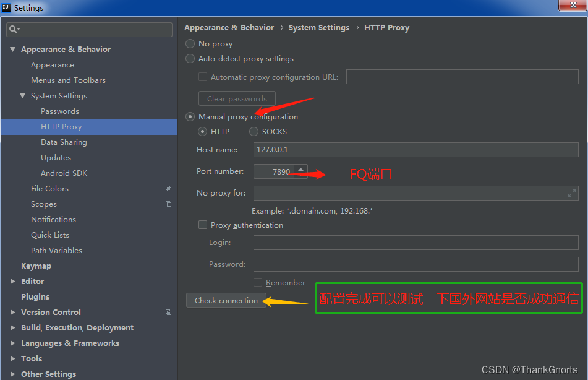Click the project-scope icon beside Version Control
Screen dimensions: 588x380
pyautogui.click(x=168, y=312)
